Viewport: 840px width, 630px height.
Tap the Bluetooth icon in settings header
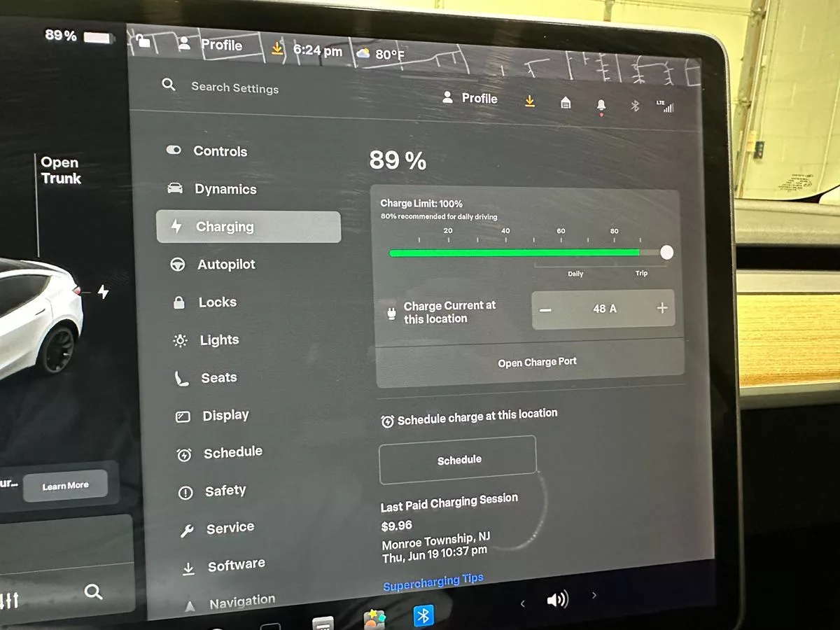[x=635, y=106]
